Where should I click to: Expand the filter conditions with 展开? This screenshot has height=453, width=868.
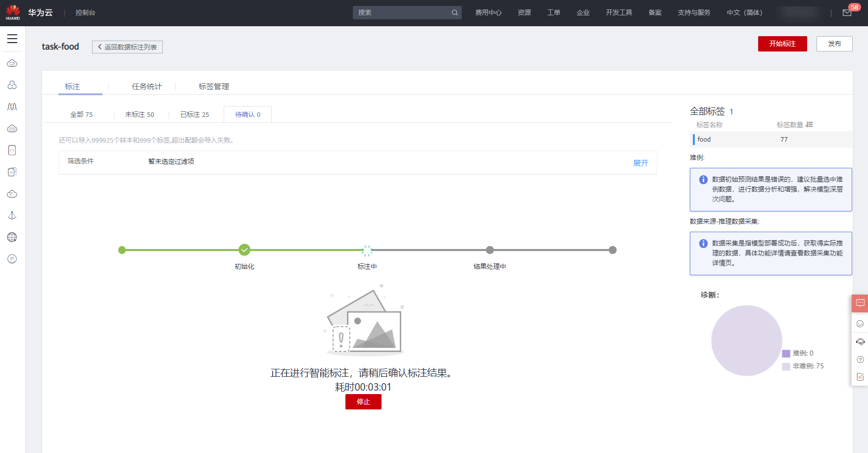[640, 163]
